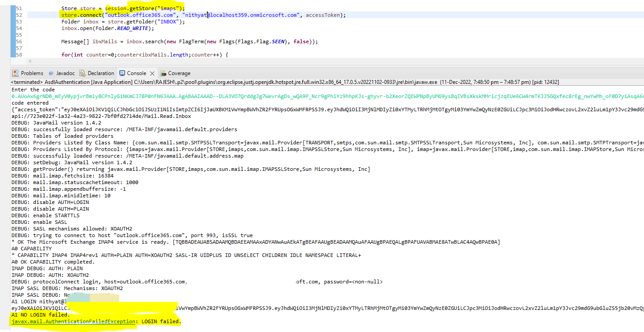Click the 'Enter the code' console line

click(33, 90)
